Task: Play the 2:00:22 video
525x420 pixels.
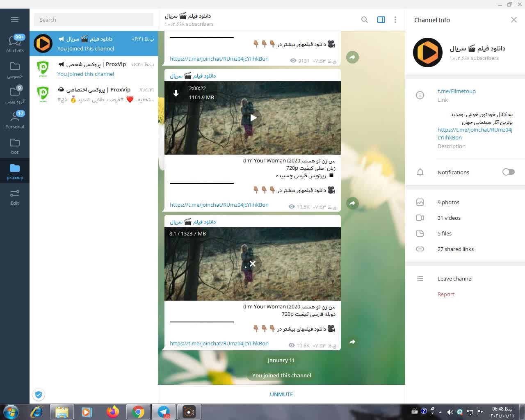Action: tap(253, 118)
